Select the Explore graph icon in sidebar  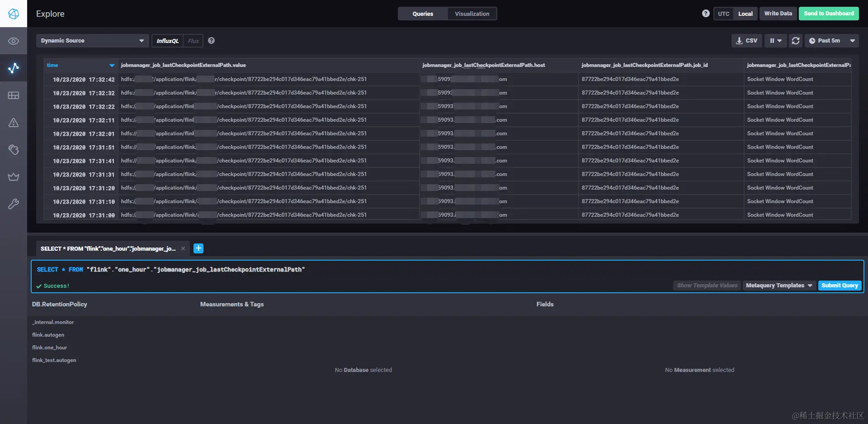coord(14,68)
